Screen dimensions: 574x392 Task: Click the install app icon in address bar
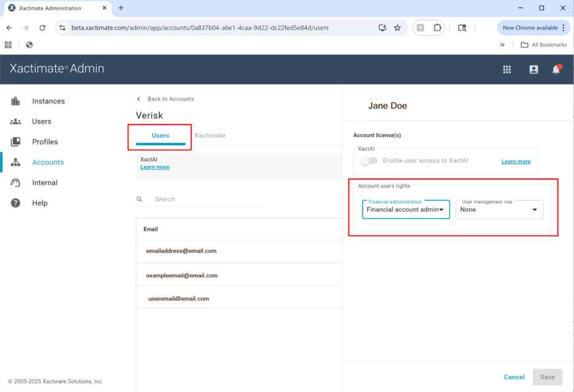(383, 28)
